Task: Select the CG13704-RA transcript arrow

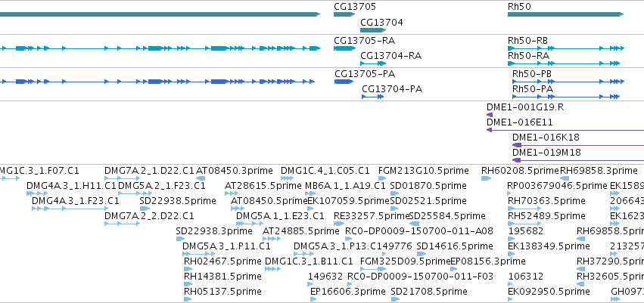Action: pos(373,63)
